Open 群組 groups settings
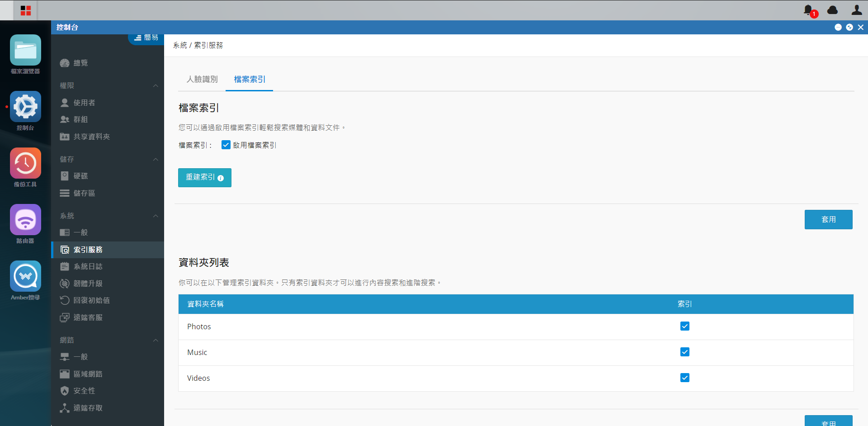 pos(108,119)
